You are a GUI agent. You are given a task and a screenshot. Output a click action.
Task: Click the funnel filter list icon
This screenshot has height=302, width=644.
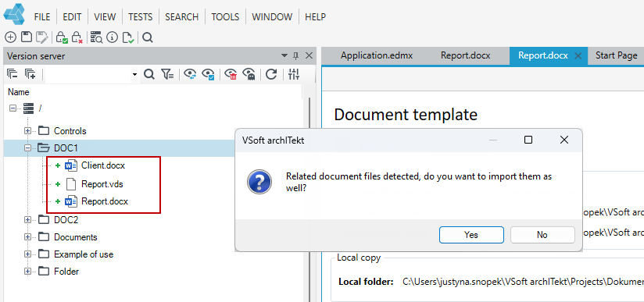[x=167, y=74]
